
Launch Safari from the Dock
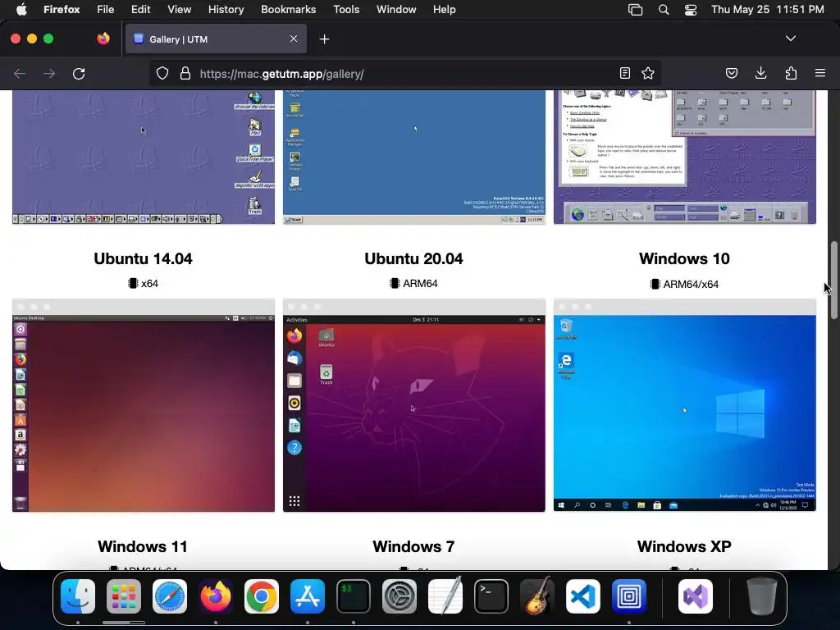coord(170,596)
